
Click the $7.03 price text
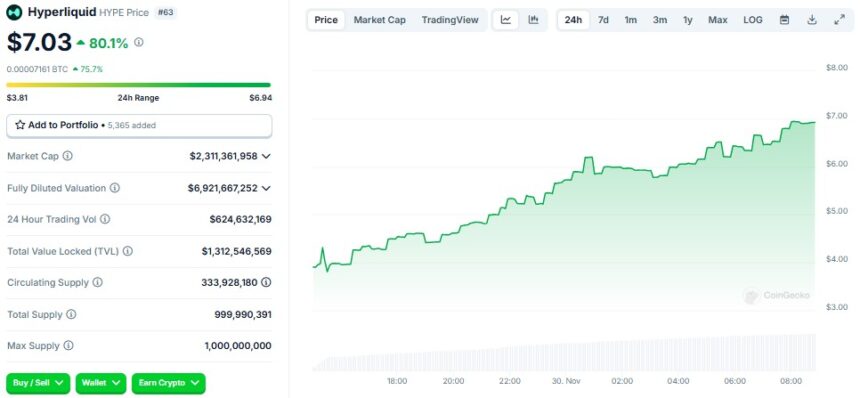pyautogui.click(x=39, y=42)
